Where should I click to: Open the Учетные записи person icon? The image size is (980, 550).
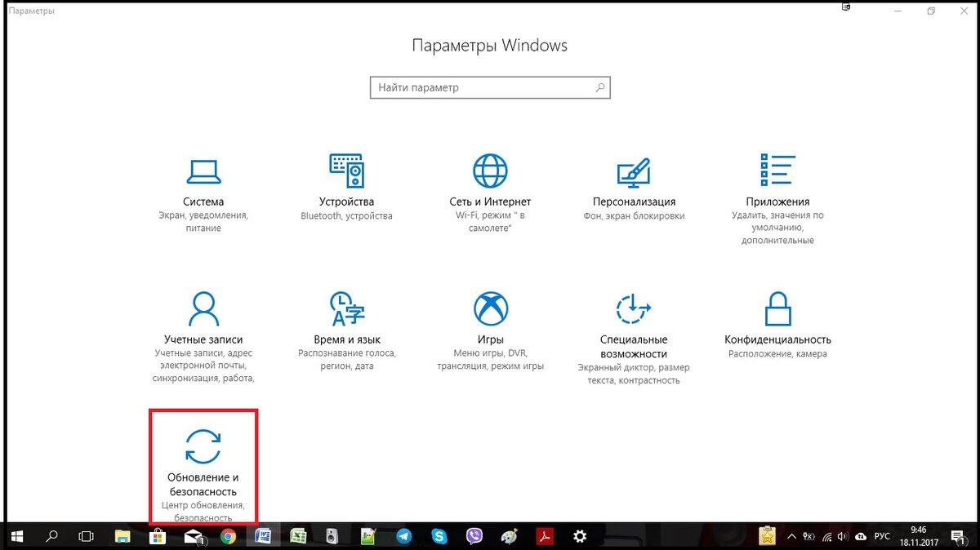(203, 308)
